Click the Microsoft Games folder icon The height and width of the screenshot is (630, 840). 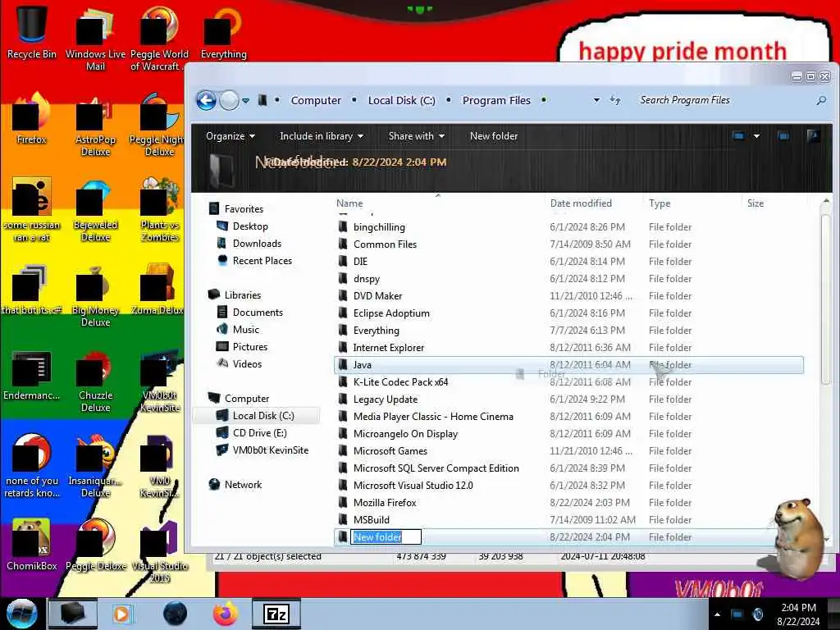pos(343,451)
